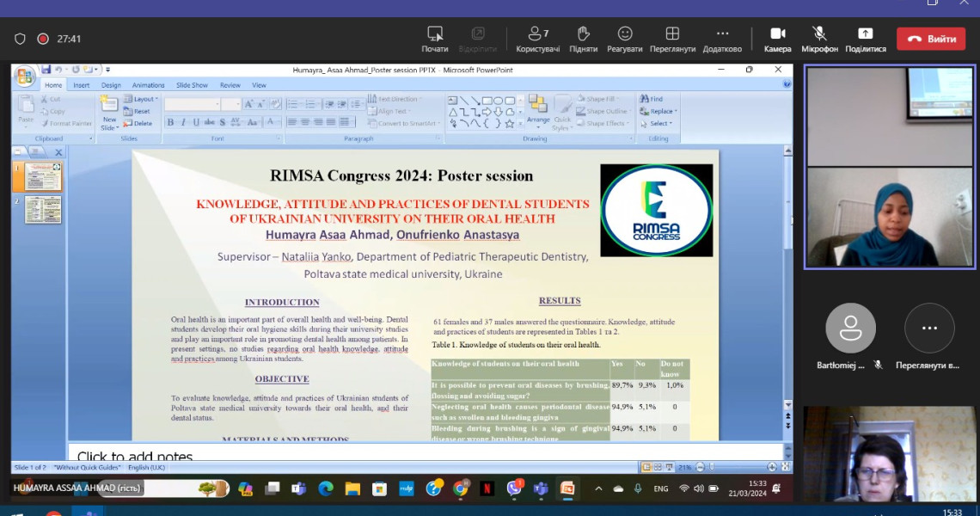Select slide 2 thumbnail in the slide panel
The width and height of the screenshot is (980, 516).
pos(42,210)
